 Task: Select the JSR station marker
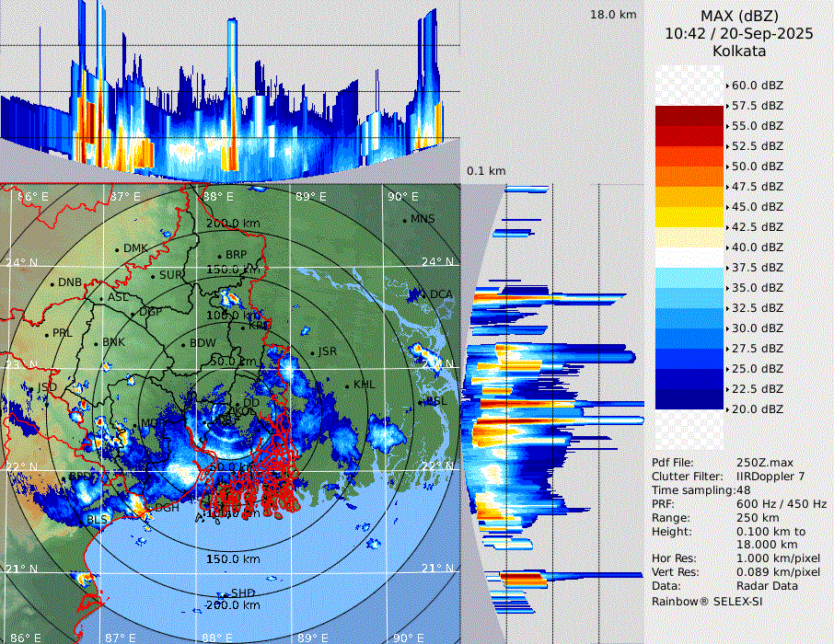(312, 352)
